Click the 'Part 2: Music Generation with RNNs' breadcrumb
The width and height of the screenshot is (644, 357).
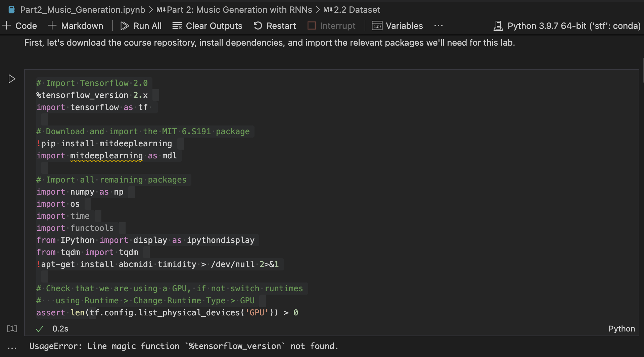tap(239, 10)
